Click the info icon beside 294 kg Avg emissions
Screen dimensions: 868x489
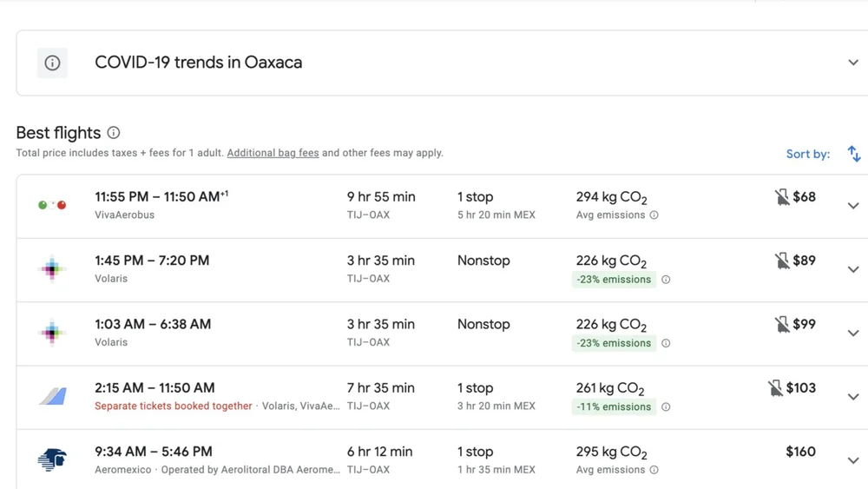click(x=654, y=215)
